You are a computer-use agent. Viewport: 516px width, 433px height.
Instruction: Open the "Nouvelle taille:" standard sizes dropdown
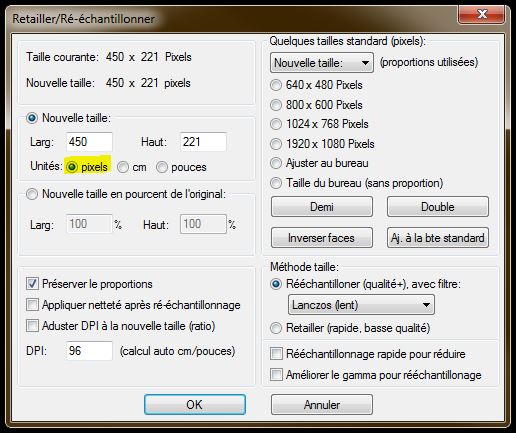322,63
